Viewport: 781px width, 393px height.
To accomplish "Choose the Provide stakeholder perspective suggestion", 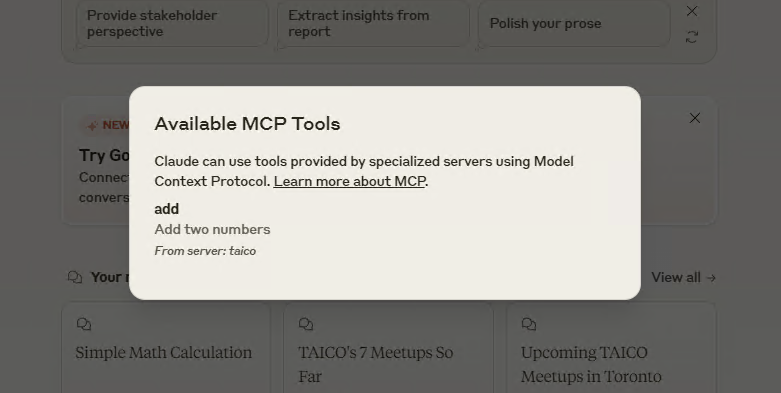I will click(x=172, y=24).
